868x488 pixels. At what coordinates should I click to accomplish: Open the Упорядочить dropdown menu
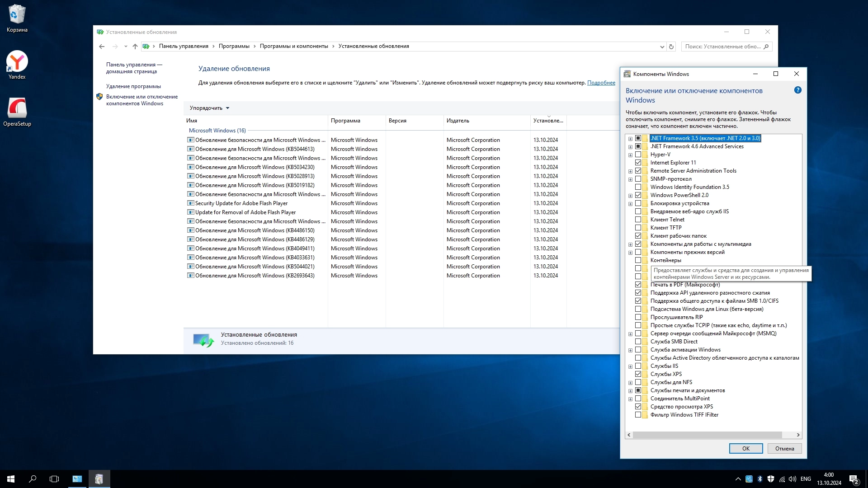tap(209, 108)
